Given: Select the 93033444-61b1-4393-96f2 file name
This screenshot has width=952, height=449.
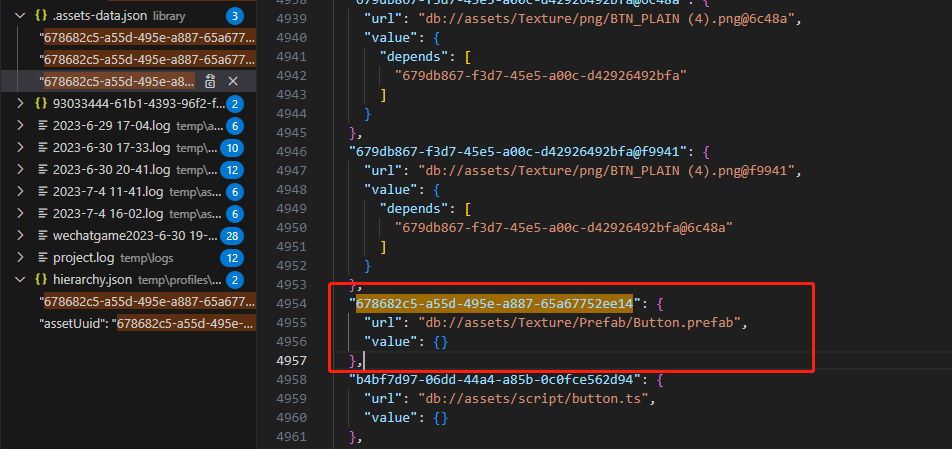Looking at the screenshot, I should coord(139,104).
